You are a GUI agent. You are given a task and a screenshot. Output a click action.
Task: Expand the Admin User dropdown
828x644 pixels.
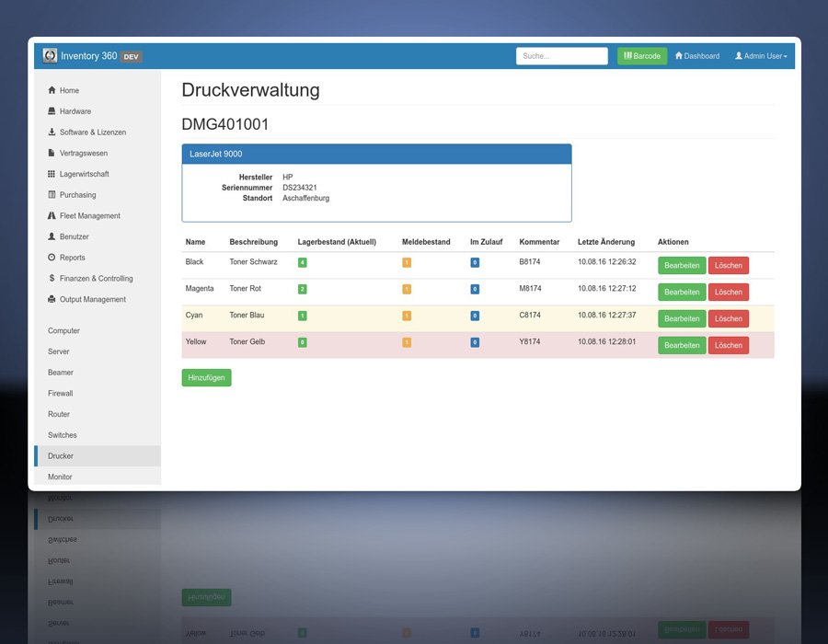click(761, 56)
